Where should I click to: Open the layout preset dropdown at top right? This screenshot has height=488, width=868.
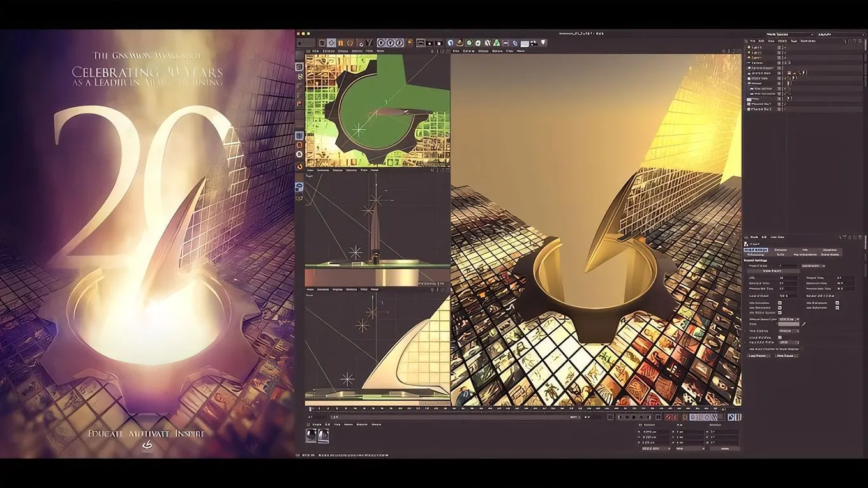pyautogui.click(x=862, y=34)
